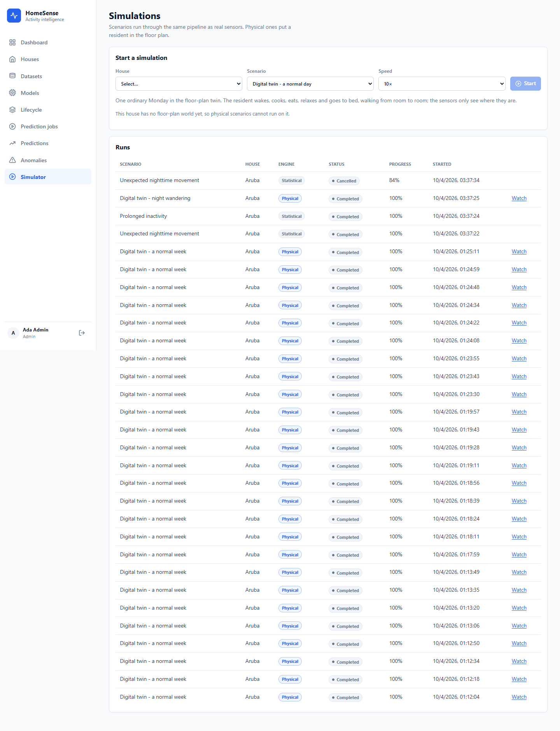The image size is (560, 731).
Task: Click the Ada Admin user name
Action: tap(36, 330)
